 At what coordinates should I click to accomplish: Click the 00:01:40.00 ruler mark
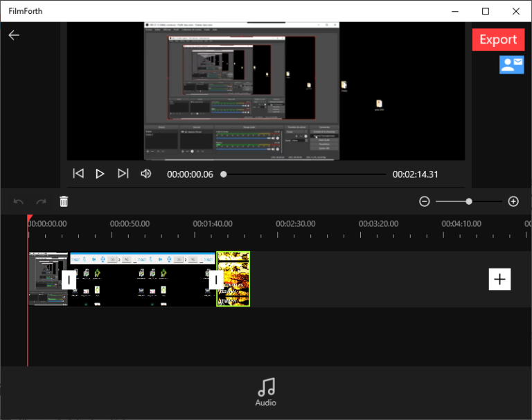coord(213,223)
